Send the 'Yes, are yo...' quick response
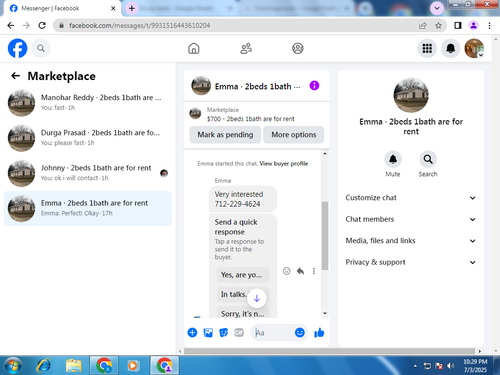Image resolution: width=500 pixels, height=375 pixels. 243,275
